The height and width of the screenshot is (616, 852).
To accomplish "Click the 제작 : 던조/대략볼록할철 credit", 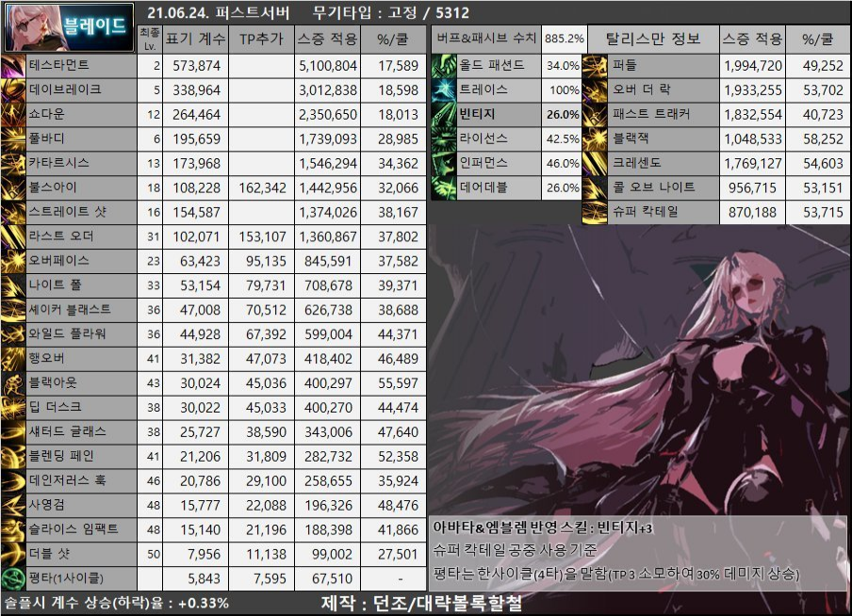I will click(421, 603).
